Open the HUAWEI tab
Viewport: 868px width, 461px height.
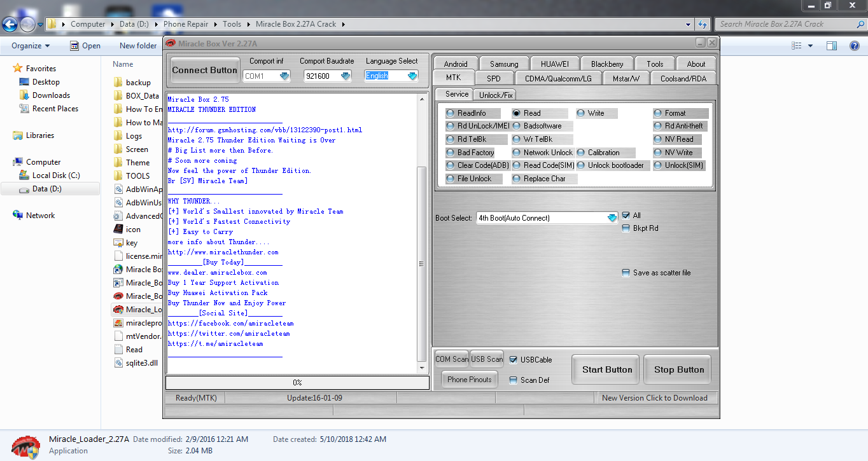click(x=555, y=64)
